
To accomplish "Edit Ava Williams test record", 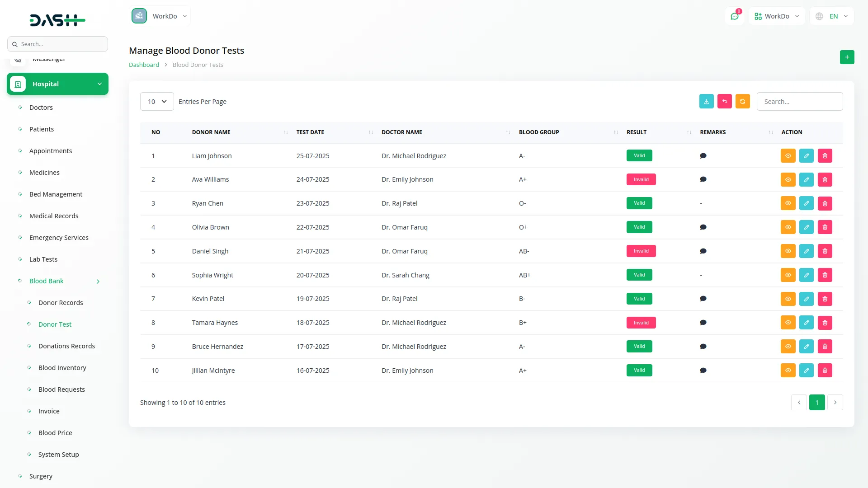I will (x=806, y=180).
